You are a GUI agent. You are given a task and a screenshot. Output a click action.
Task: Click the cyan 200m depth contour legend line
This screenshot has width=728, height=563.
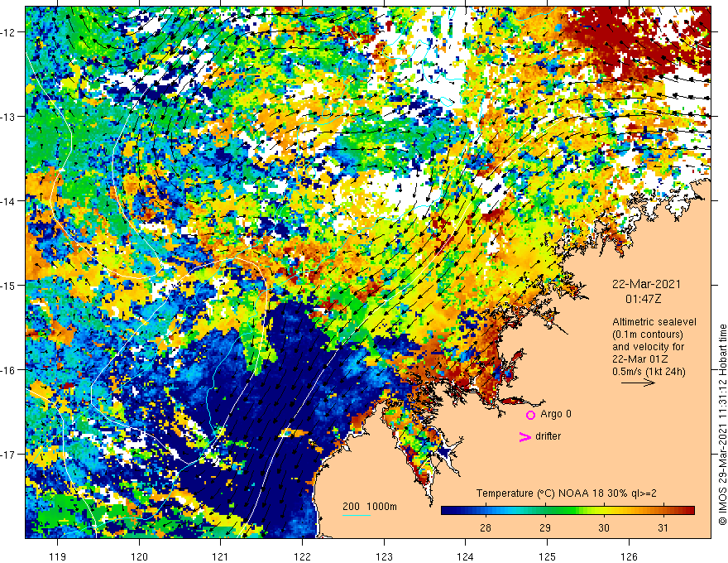coord(357,515)
